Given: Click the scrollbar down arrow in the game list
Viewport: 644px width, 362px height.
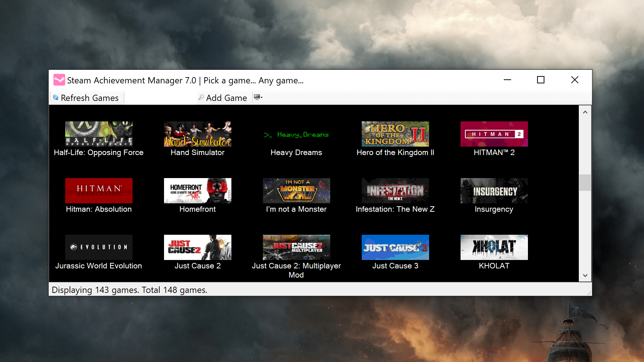Looking at the screenshot, I should 585,275.
